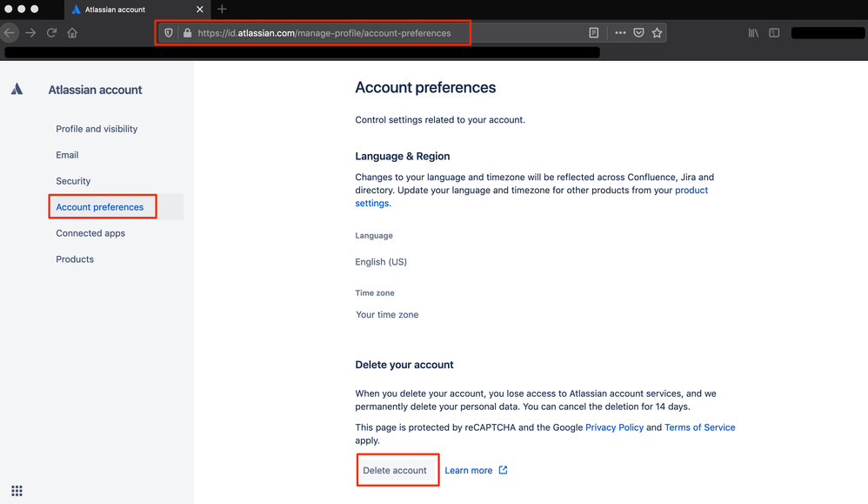
Task: Open Email settings section
Action: [x=67, y=155]
